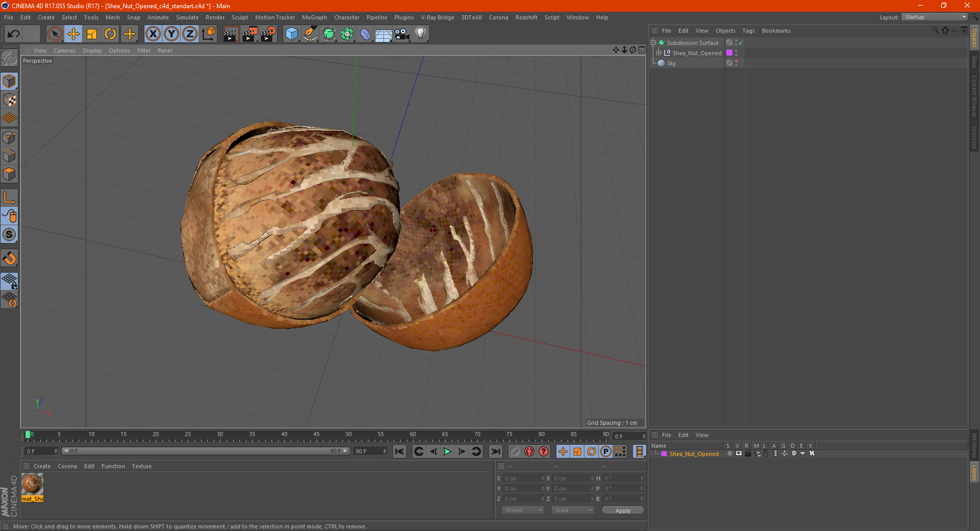This screenshot has height=531, width=980.
Task: Collapse Subdivision Surface hierarchy
Action: (x=653, y=43)
